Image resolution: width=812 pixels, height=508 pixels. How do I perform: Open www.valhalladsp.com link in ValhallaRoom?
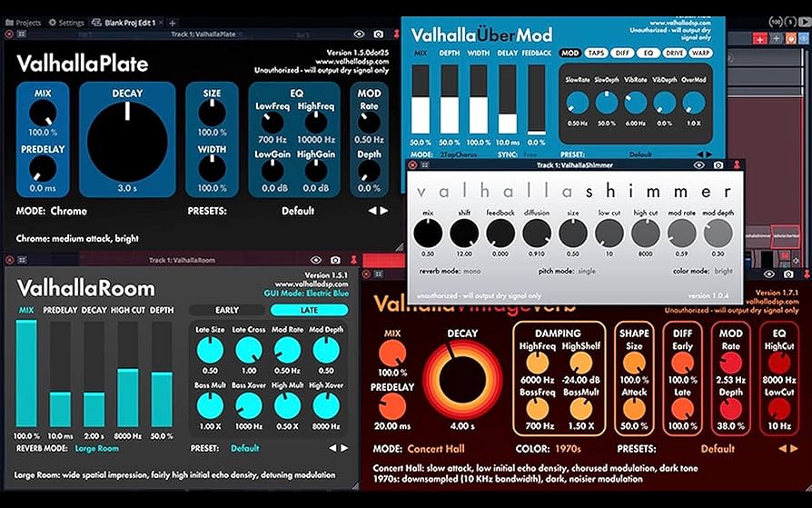click(312, 284)
